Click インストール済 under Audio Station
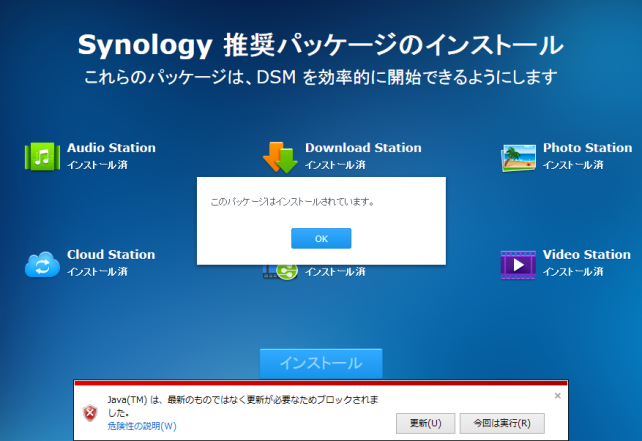 pyautogui.click(x=97, y=165)
